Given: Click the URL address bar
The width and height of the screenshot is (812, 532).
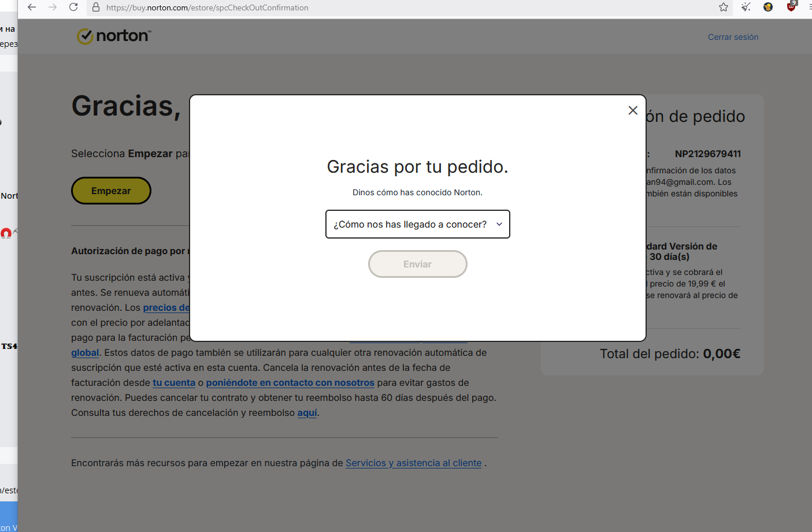Looking at the screenshot, I should pyautogui.click(x=405, y=8).
